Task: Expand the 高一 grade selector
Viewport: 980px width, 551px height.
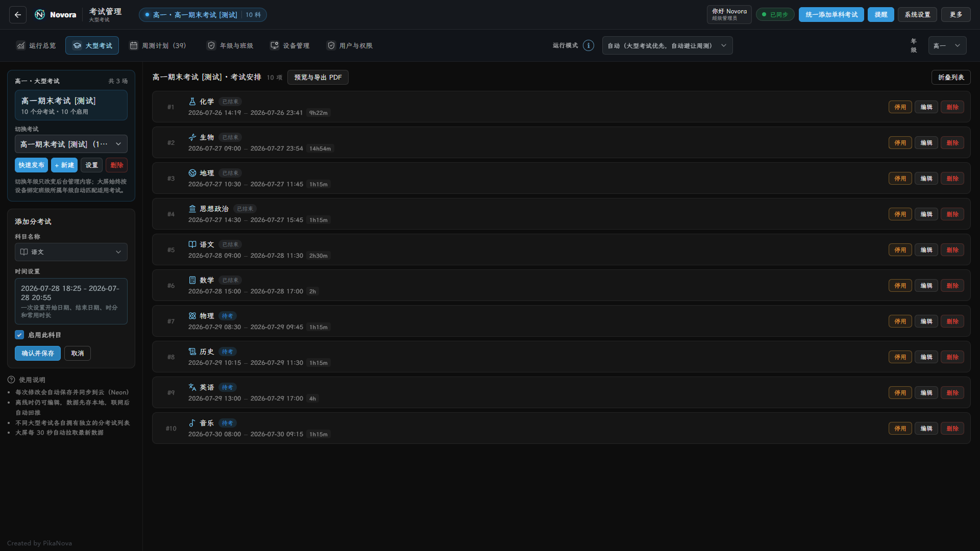Action: pos(947,45)
